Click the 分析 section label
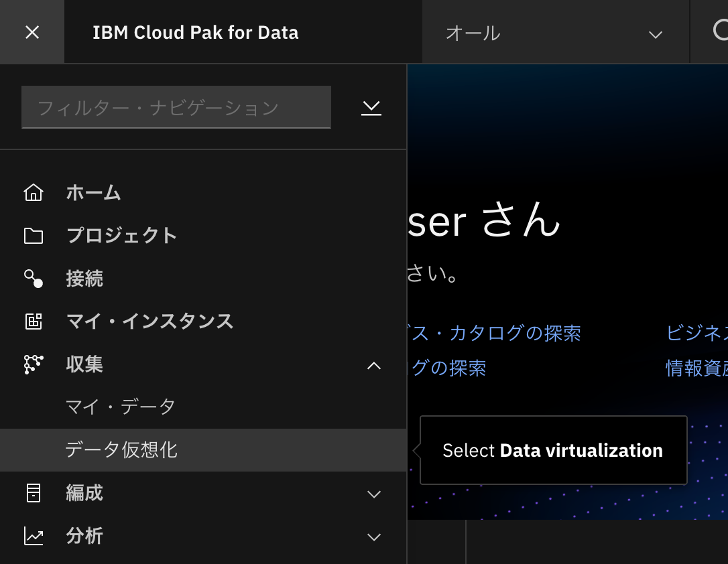Screen dimensions: 728x564 tap(84, 536)
